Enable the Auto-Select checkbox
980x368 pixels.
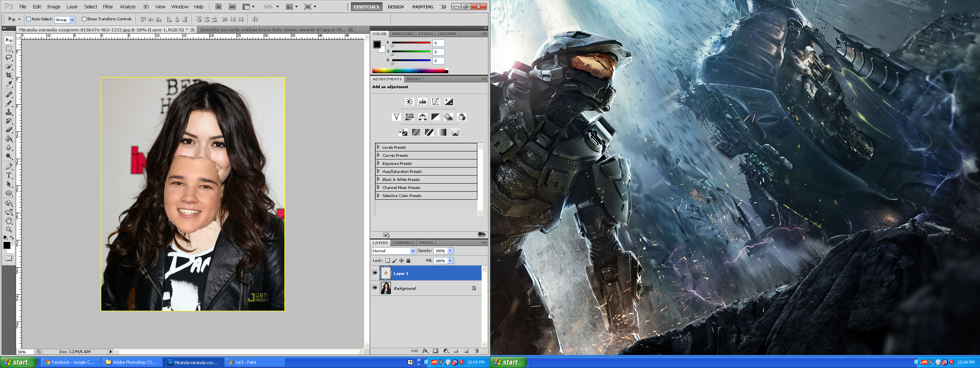[28, 19]
